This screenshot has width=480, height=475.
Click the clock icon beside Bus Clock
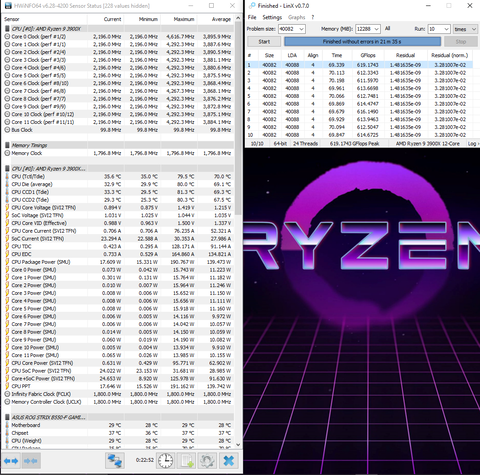7,130
